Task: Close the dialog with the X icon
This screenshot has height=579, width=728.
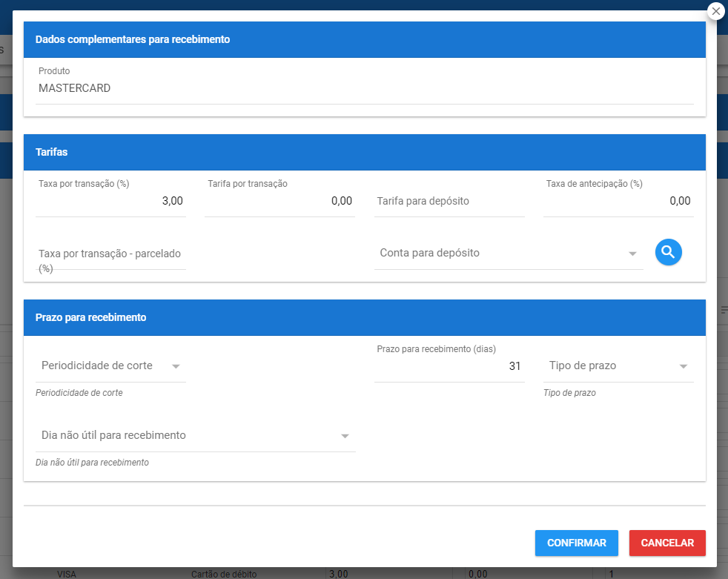Action: [x=715, y=11]
